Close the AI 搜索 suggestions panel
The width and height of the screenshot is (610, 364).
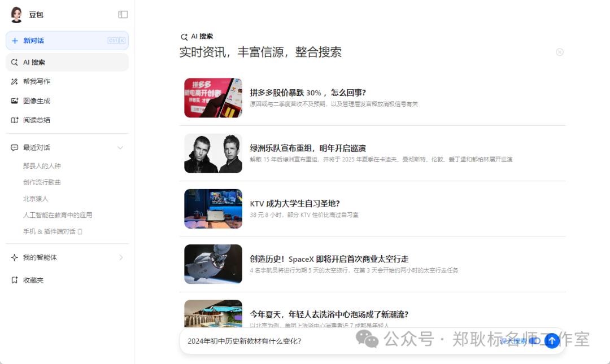(559, 52)
